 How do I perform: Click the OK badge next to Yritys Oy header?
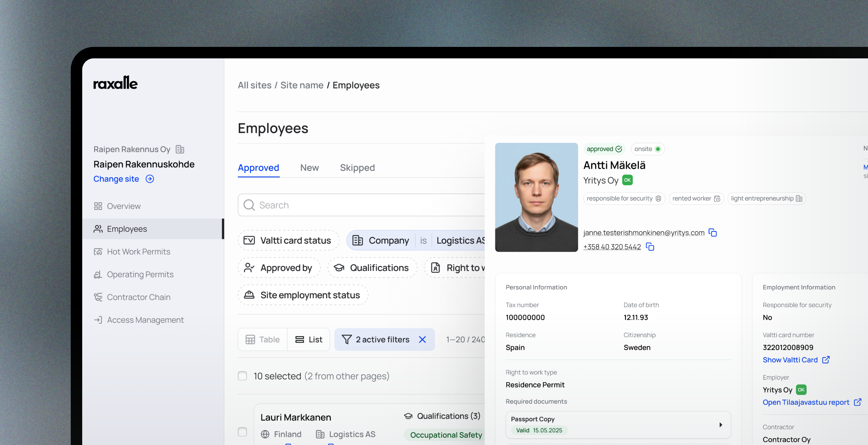pos(627,180)
